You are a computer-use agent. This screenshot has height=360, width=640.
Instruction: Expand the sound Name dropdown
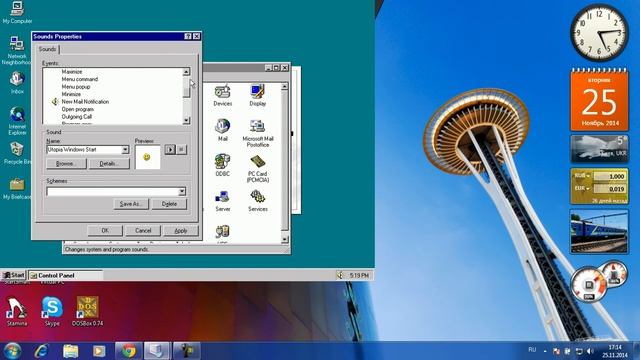[x=125, y=150]
